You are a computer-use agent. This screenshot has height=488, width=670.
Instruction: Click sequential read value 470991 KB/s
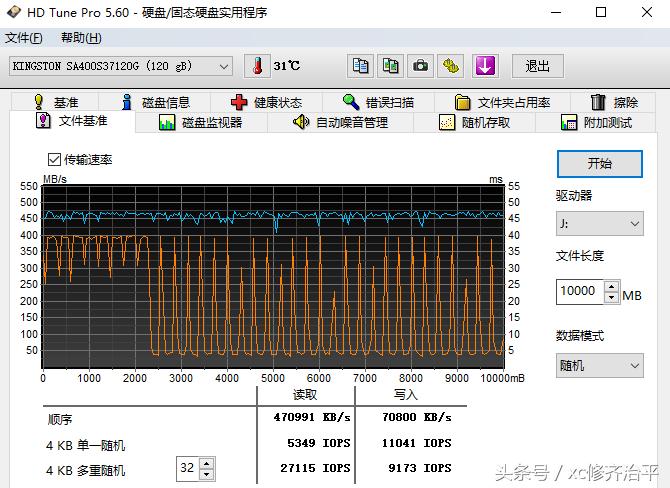coord(312,417)
